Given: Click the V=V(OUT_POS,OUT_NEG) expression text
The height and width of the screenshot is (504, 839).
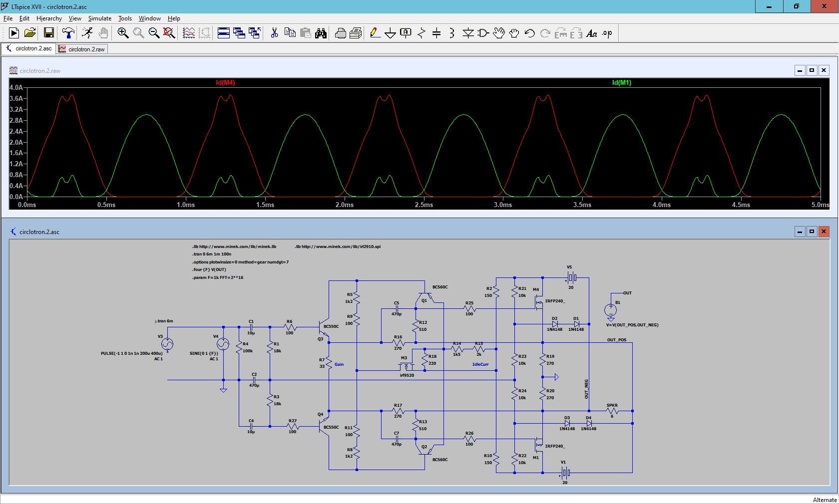Looking at the screenshot, I should pos(632,325).
